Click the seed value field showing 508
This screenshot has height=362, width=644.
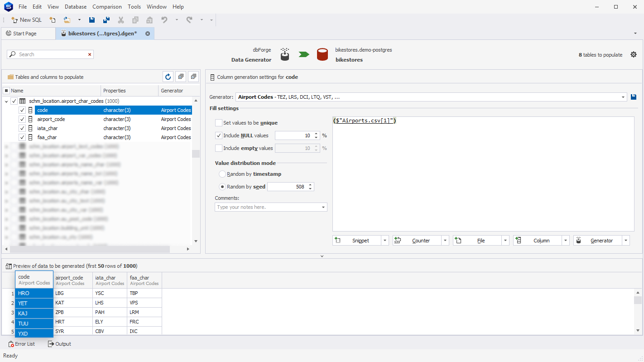click(287, 187)
